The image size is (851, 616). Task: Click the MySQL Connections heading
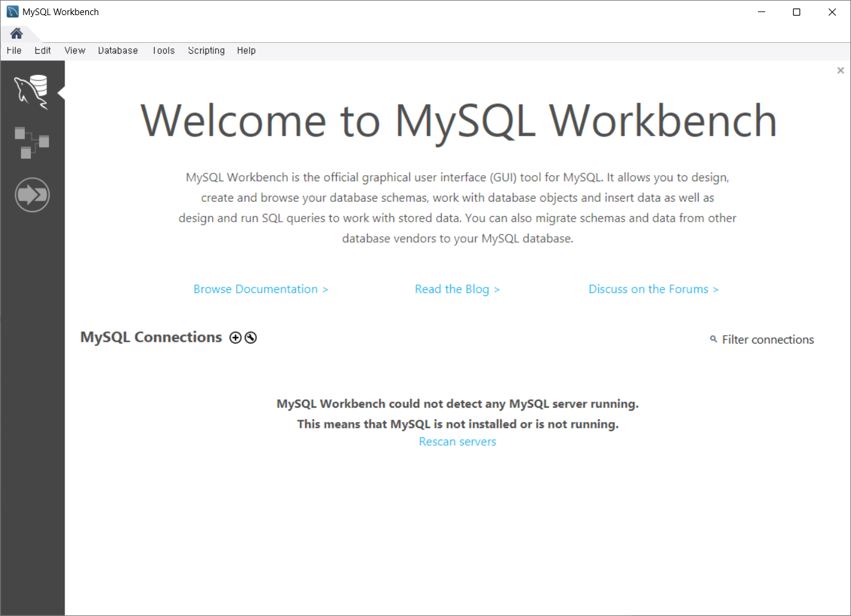pyautogui.click(x=151, y=337)
